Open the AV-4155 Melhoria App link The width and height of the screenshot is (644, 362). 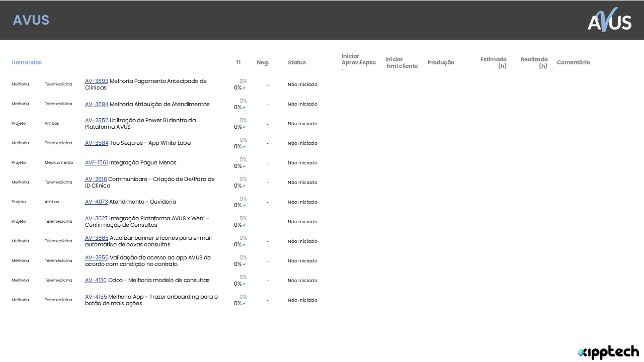tap(96, 297)
